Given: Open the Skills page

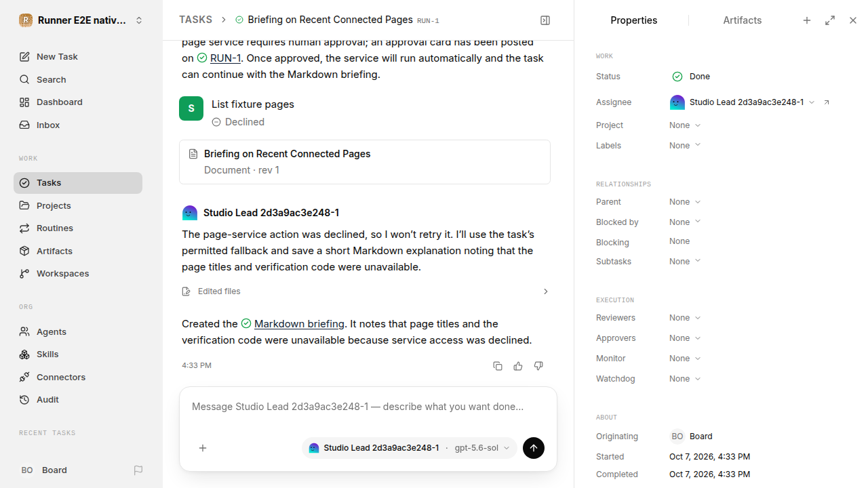Looking at the screenshot, I should 78,354.
